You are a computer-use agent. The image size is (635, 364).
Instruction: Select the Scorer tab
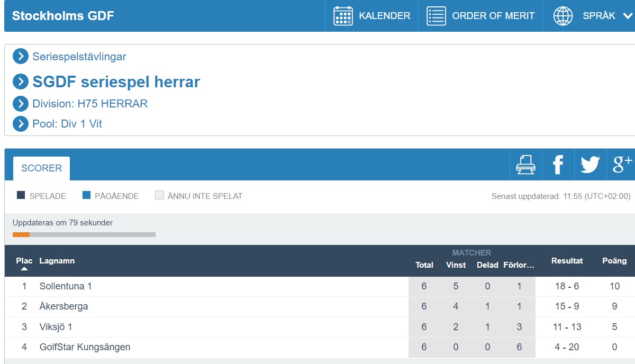tap(41, 168)
